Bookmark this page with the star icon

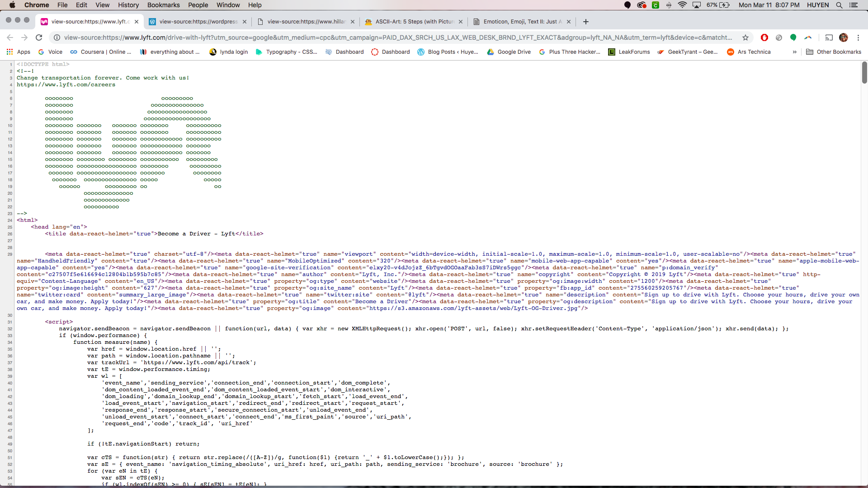[x=745, y=38]
